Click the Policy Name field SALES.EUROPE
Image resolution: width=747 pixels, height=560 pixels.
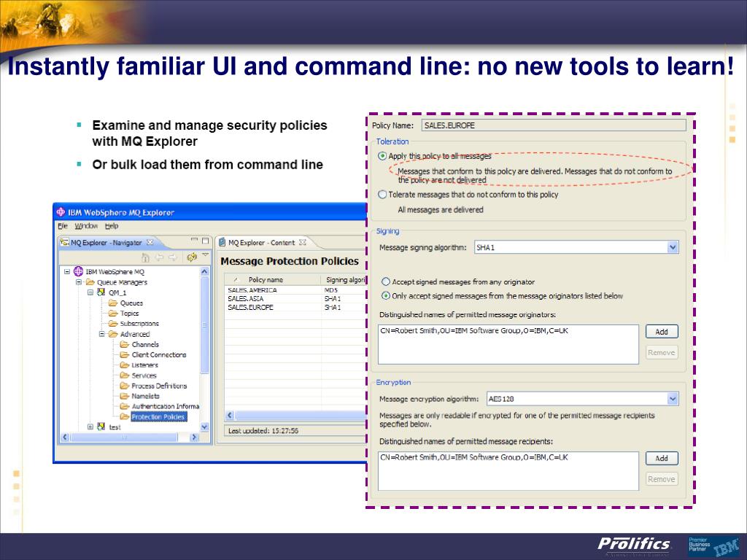[554, 125]
